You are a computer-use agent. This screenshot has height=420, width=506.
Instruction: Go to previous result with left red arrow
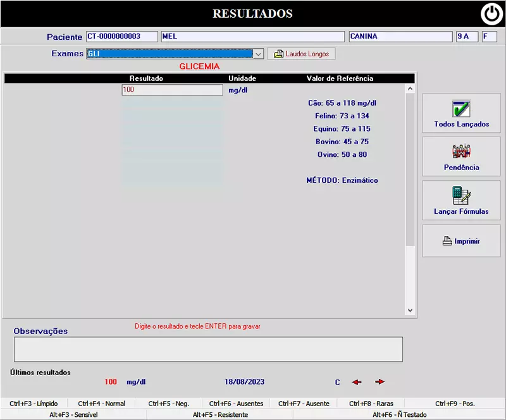click(357, 382)
